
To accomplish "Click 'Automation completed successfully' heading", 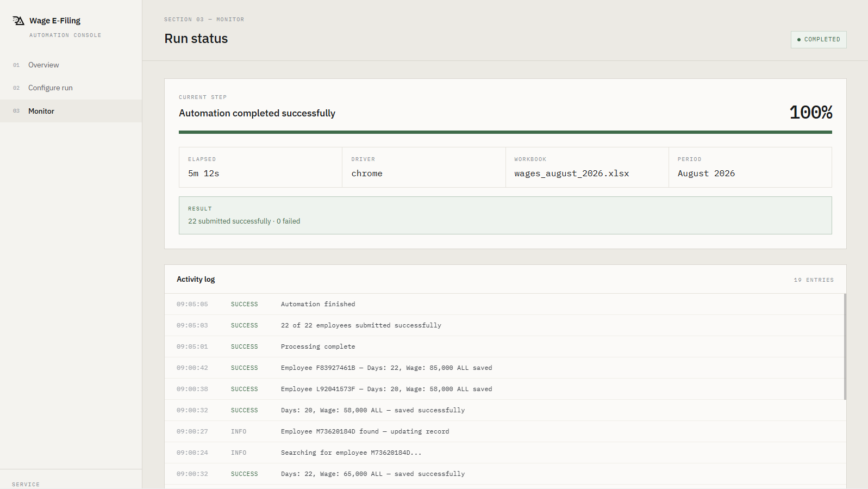I will click(257, 113).
